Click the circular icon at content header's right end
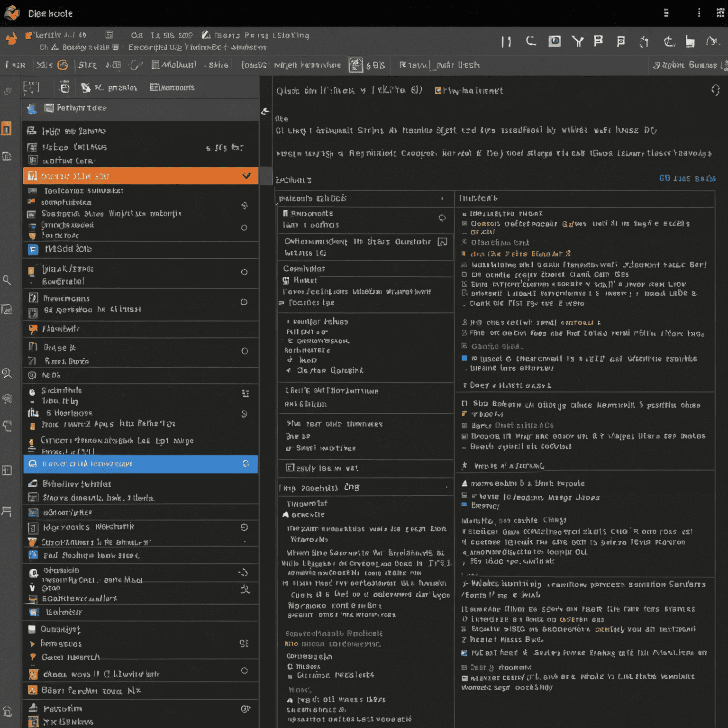728x728 pixels. pos(715,90)
